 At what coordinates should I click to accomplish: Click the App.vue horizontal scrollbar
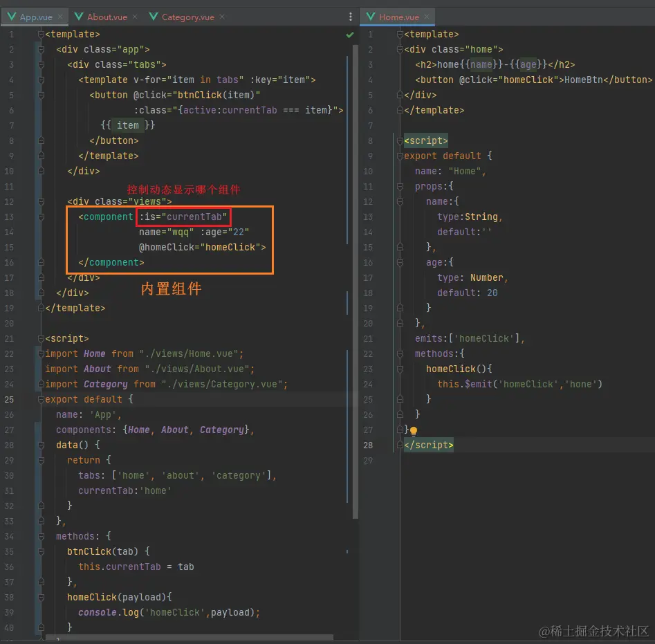pos(189,637)
